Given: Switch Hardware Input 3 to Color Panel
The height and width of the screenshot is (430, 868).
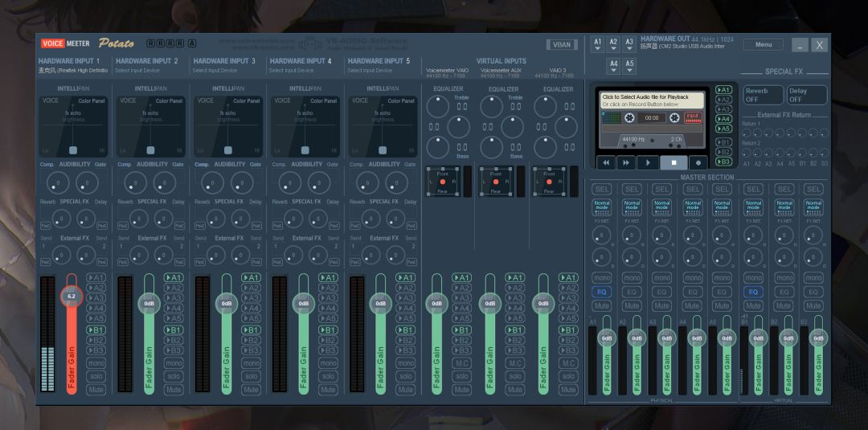Looking at the screenshot, I should [246, 101].
